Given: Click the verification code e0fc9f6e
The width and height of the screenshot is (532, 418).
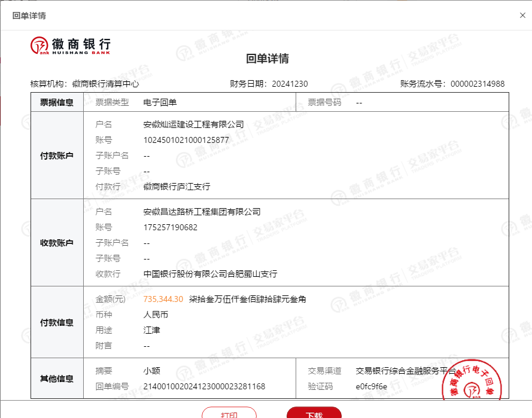Looking at the screenshot, I should [372, 386].
